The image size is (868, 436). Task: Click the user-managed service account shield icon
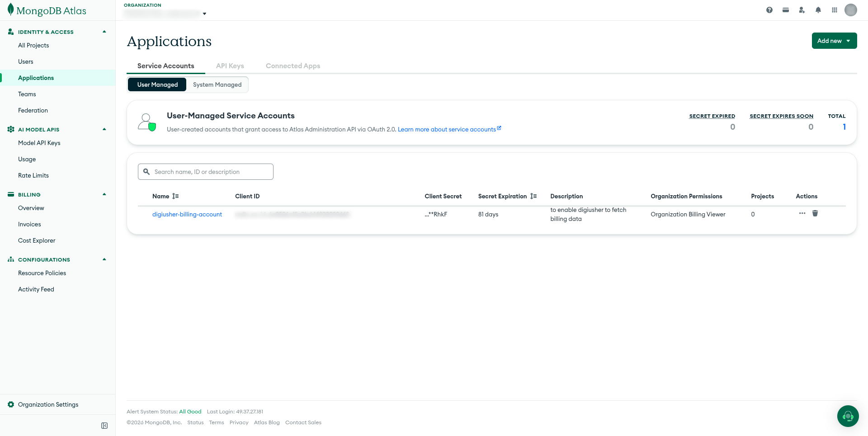147,122
